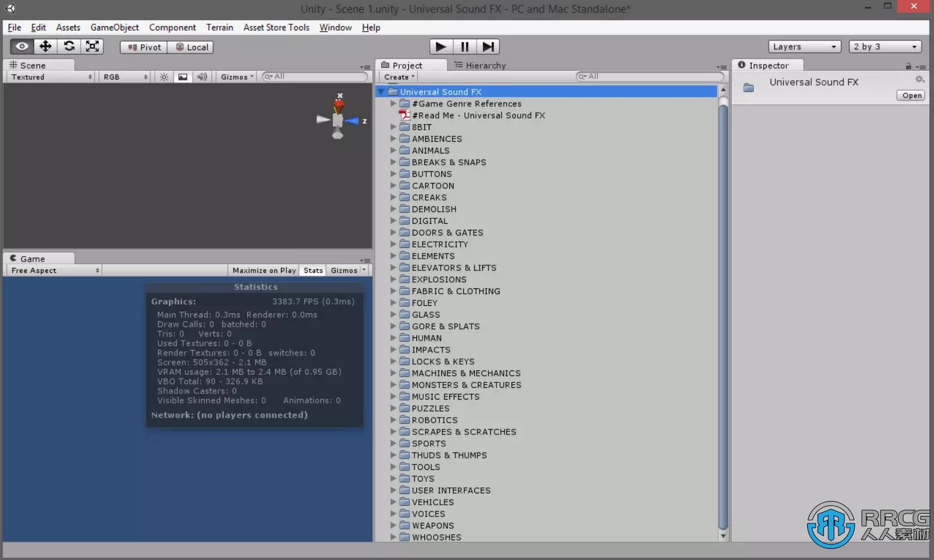Click the Scene view search field
Image resolution: width=934 pixels, height=560 pixels.
(315, 76)
